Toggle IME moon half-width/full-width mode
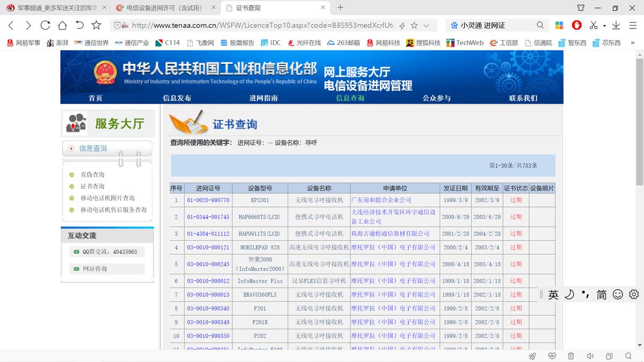The height and width of the screenshot is (362, 644). (x=569, y=294)
